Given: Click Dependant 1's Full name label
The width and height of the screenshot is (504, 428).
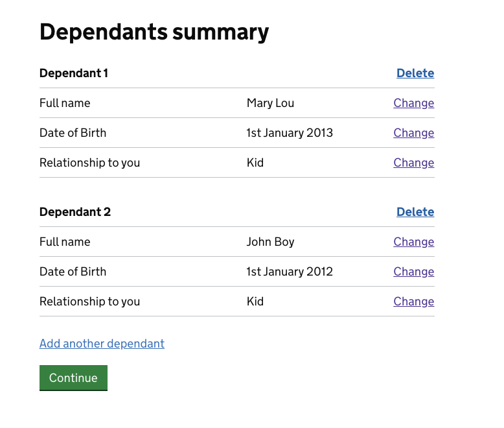Looking at the screenshot, I should click(x=65, y=103).
